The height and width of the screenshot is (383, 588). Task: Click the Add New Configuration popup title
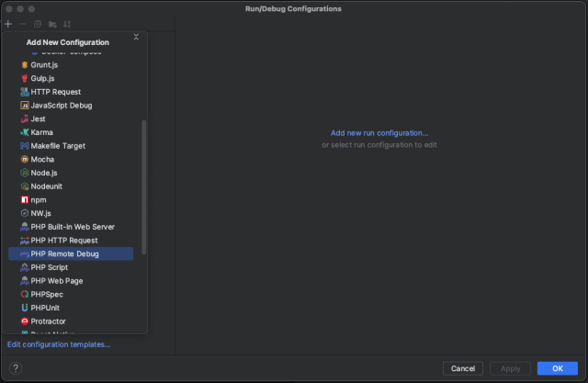pos(67,42)
